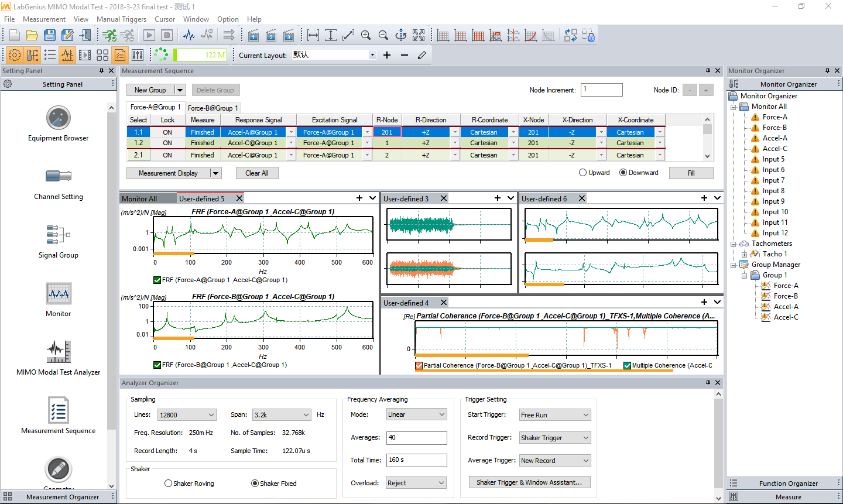843x504 pixels.
Task: Open the Measurement menu
Action: tap(44, 19)
